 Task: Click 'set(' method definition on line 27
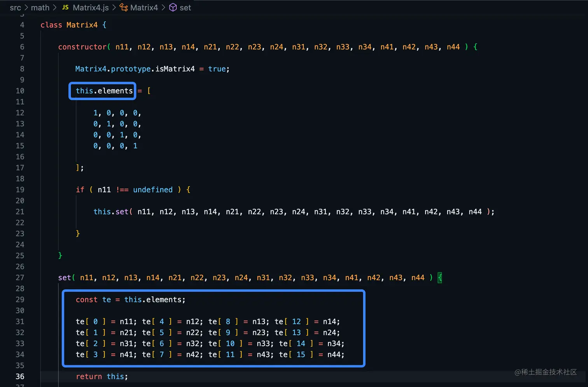(x=66, y=278)
